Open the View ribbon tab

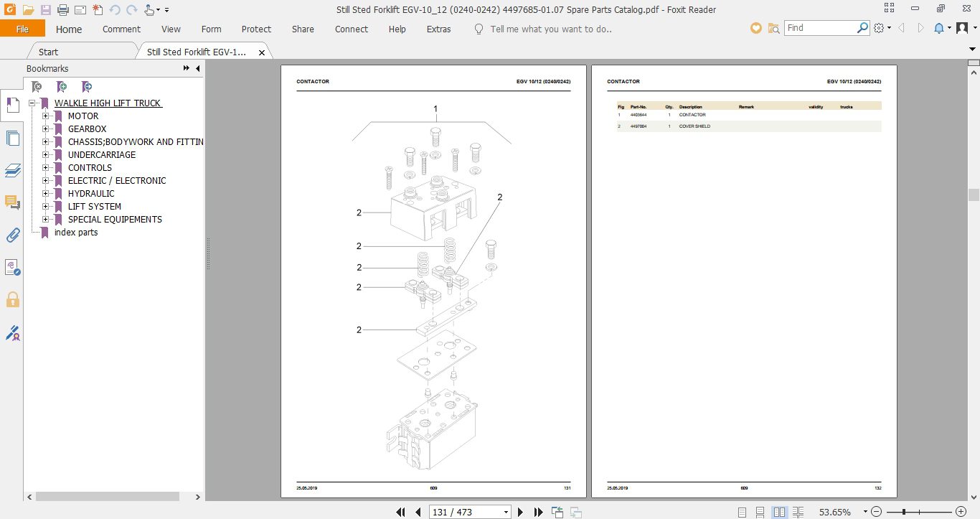(x=171, y=29)
